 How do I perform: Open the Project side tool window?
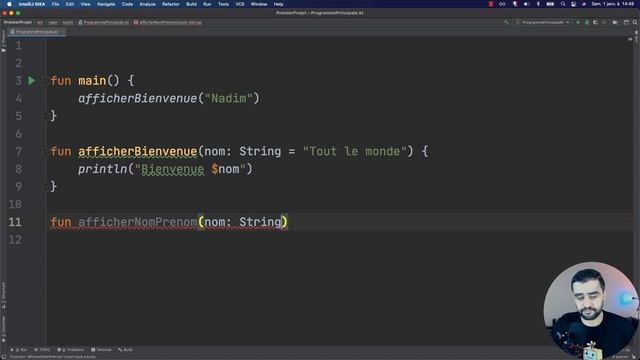pos(3,41)
